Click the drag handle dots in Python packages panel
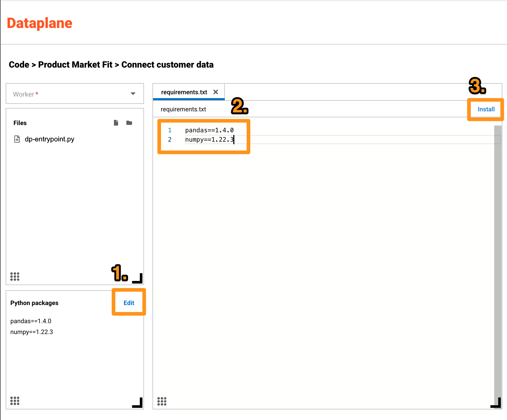507x420 pixels. point(15,401)
